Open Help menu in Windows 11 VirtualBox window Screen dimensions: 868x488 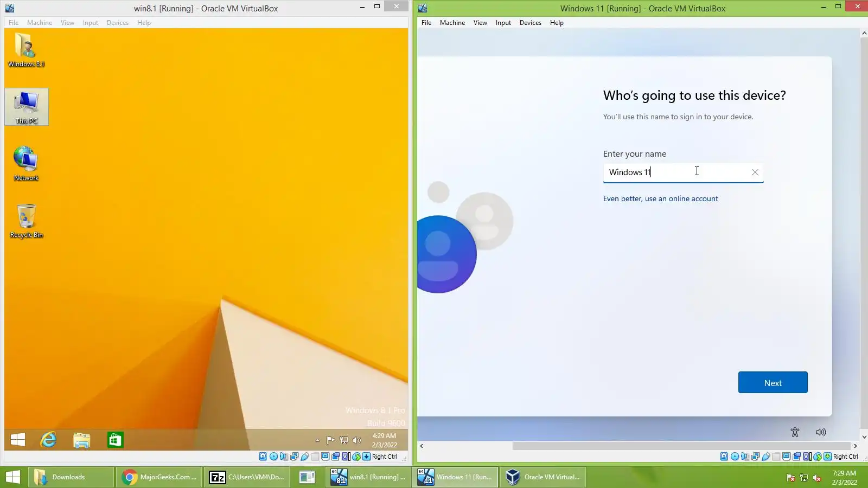(557, 23)
